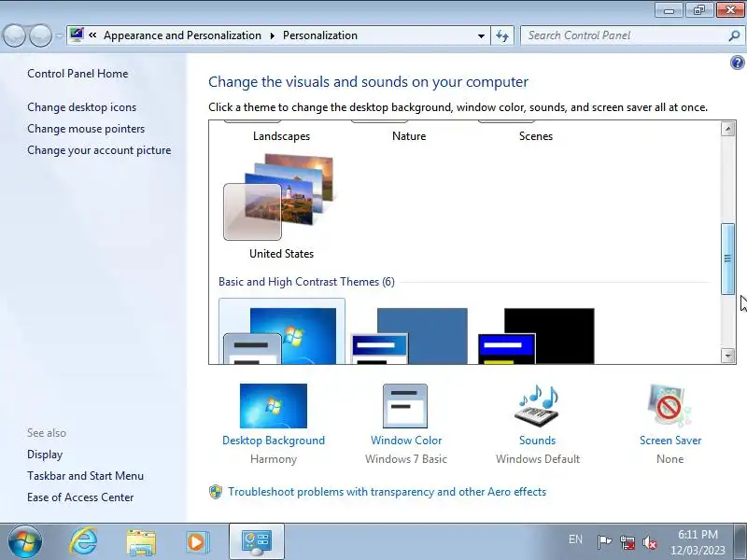
Task: Click the Window Color text link
Action: click(406, 441)
